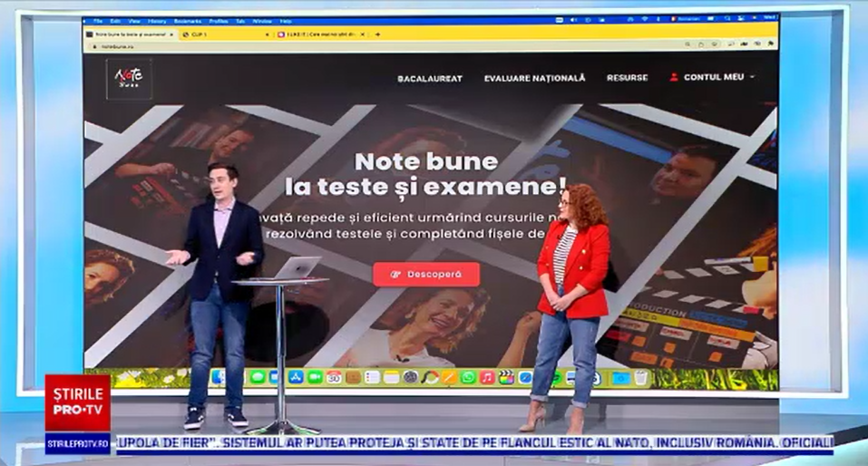Open FaceTime from the dock

coord(315,377)
